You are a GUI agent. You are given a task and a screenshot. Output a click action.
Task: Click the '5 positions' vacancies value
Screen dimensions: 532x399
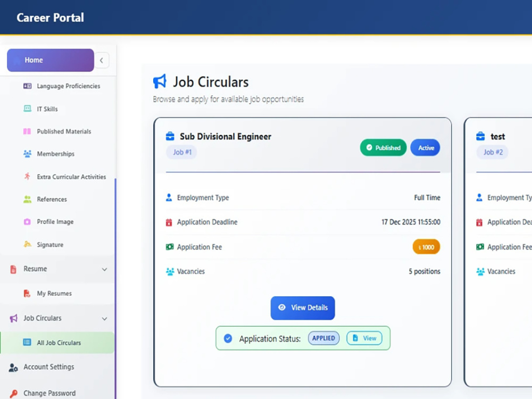coord(425,271)
